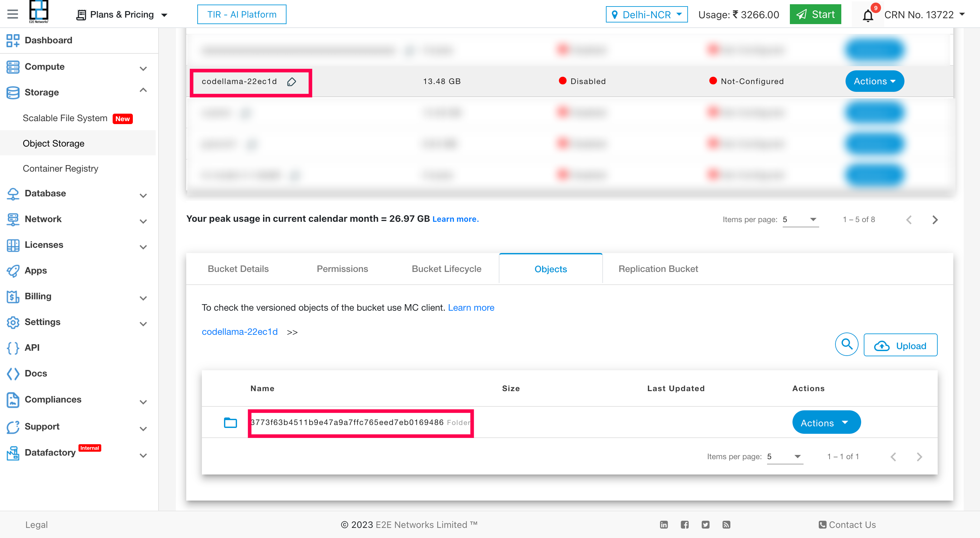Click the Database icon in sidebar
980x538 pixels.
(13, 194)
